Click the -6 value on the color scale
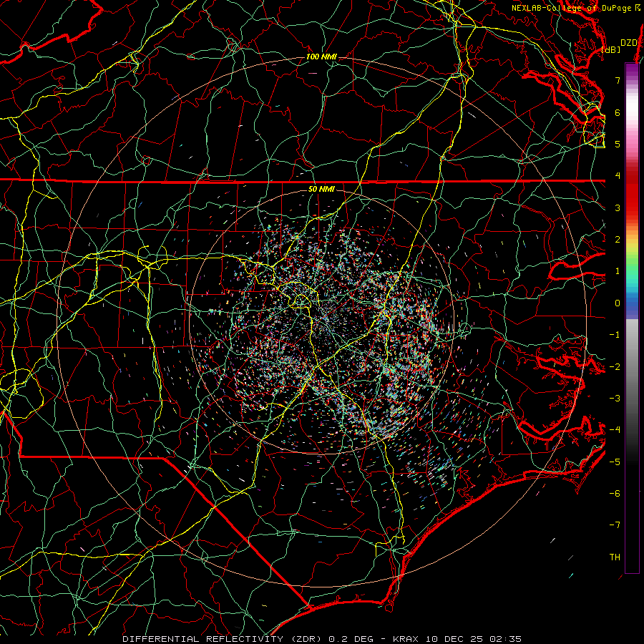This screenshot has height=644, width=644. [615, 494]
